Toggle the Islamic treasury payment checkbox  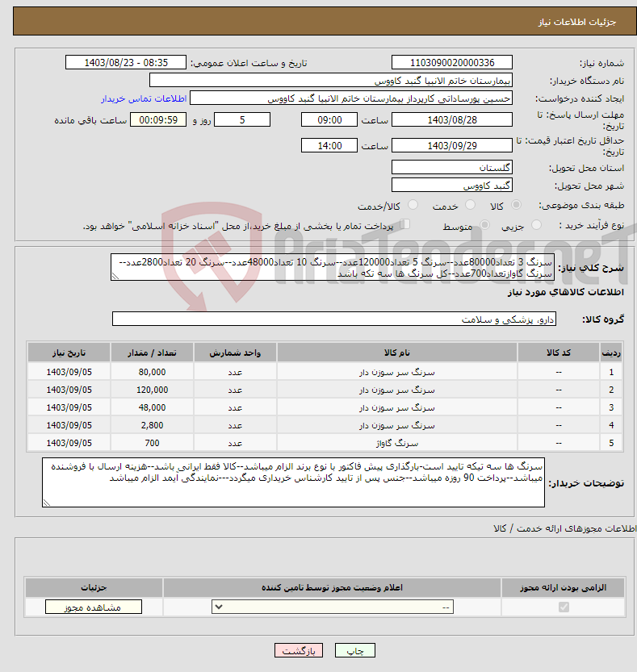point(404,224)
